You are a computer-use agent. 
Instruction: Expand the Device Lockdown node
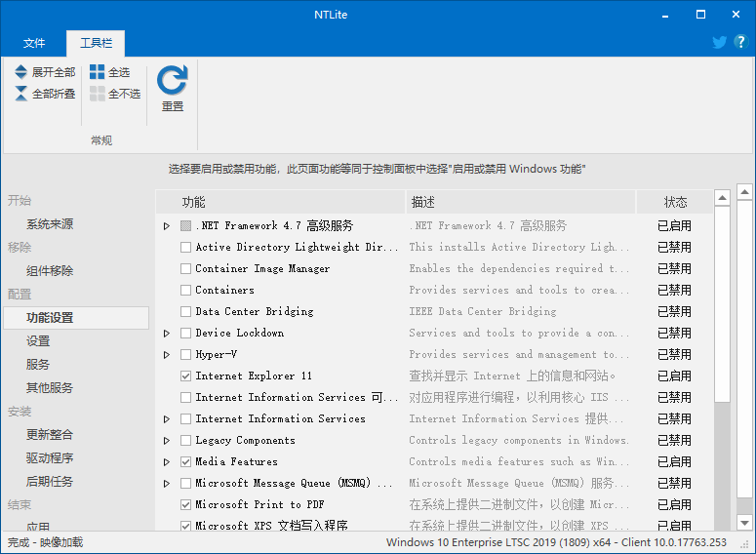(x=167, y=334)
